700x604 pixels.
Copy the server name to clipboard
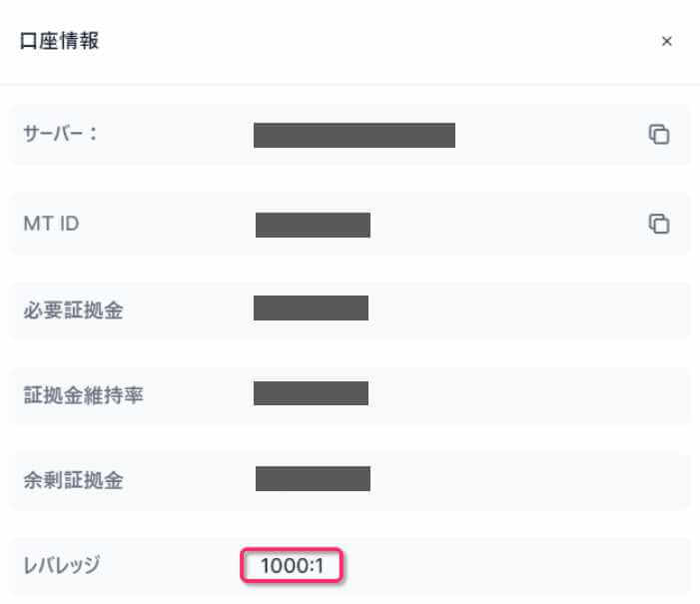point(658,135)
